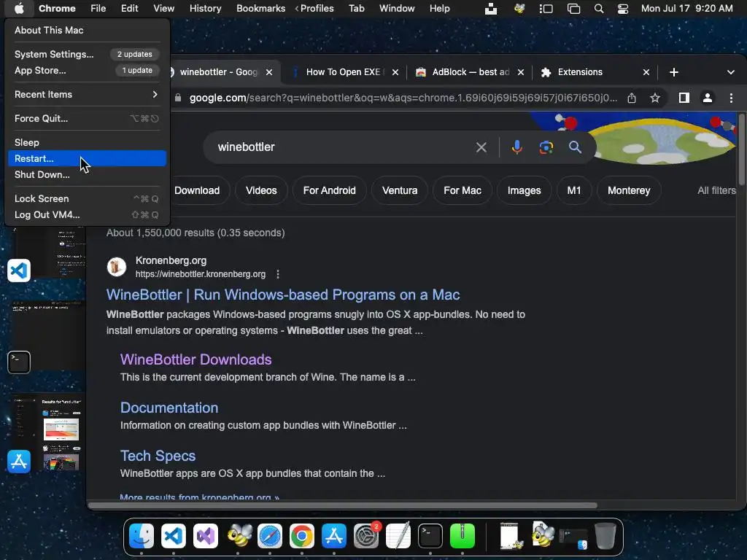
Task: Search by image with Google Lens icon
Action: (546, 147)
